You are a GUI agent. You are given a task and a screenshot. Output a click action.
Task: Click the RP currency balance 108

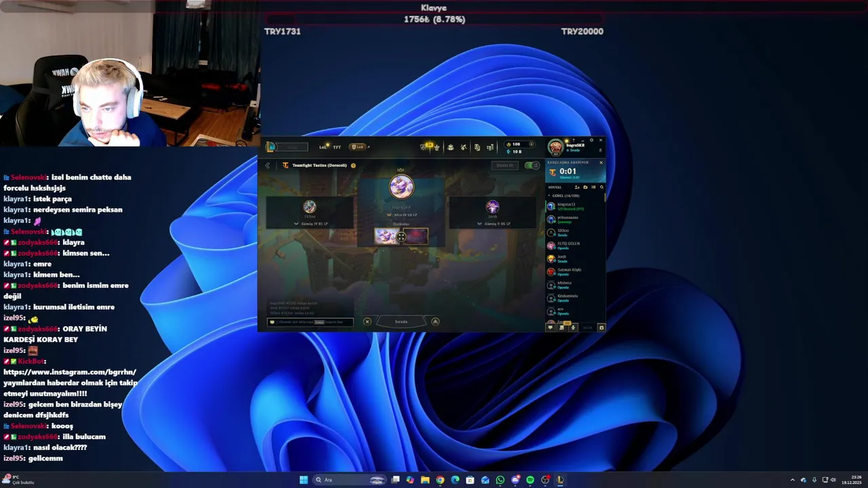(516, 144)
